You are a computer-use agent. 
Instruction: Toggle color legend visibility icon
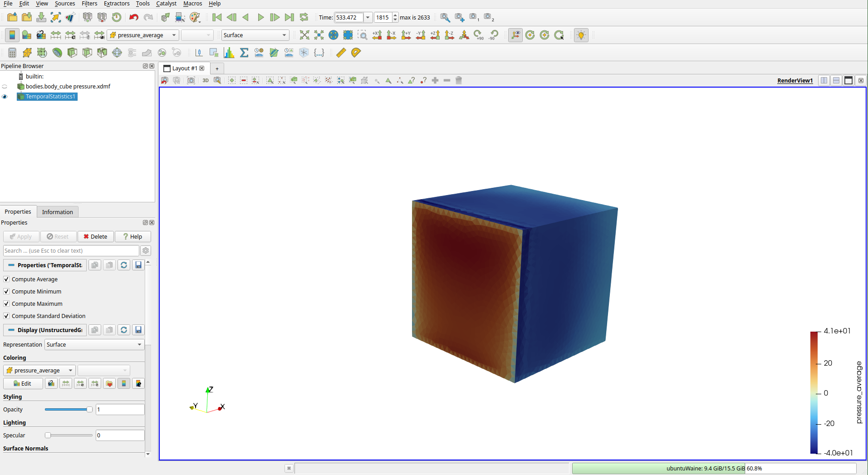coord(12,35)
